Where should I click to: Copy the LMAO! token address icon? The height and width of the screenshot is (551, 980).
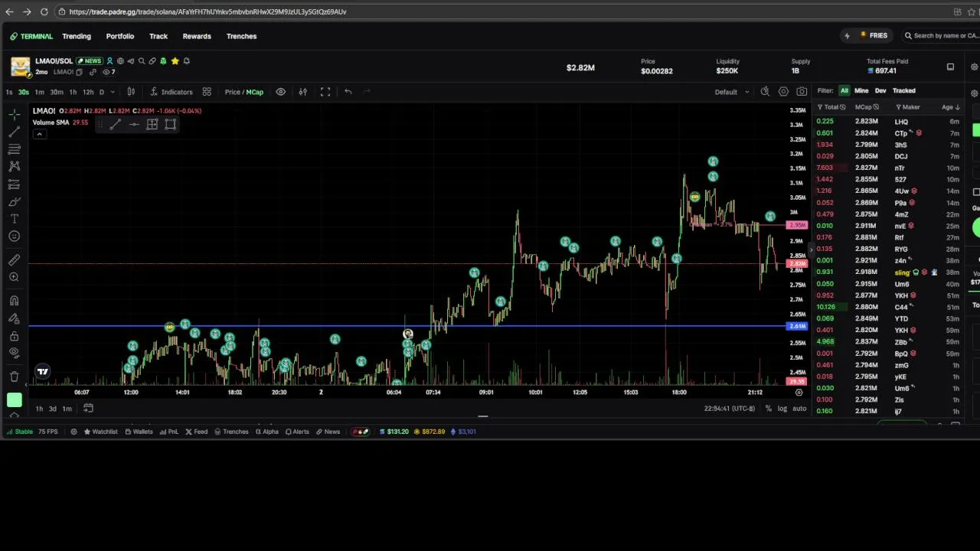79,72
